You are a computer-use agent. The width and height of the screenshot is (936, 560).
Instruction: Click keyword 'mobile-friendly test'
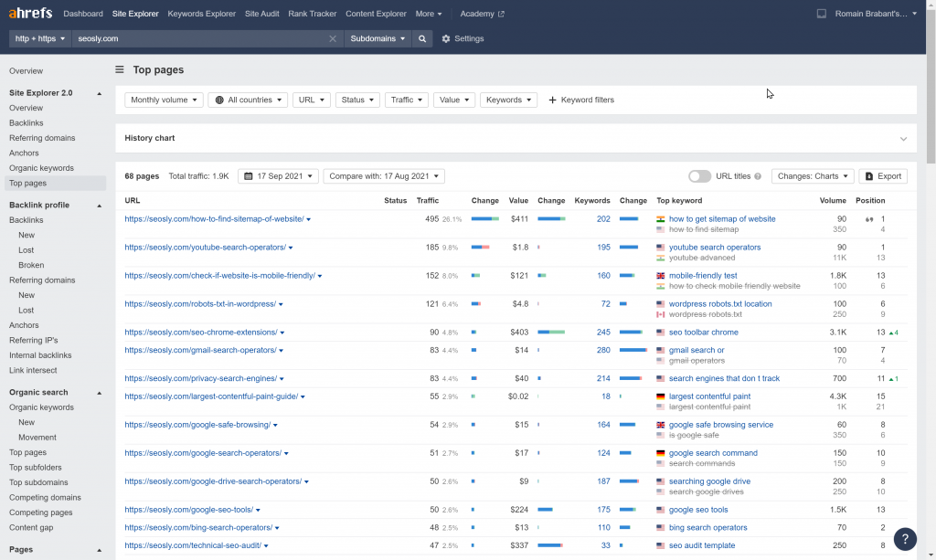(x=703, y=276)
